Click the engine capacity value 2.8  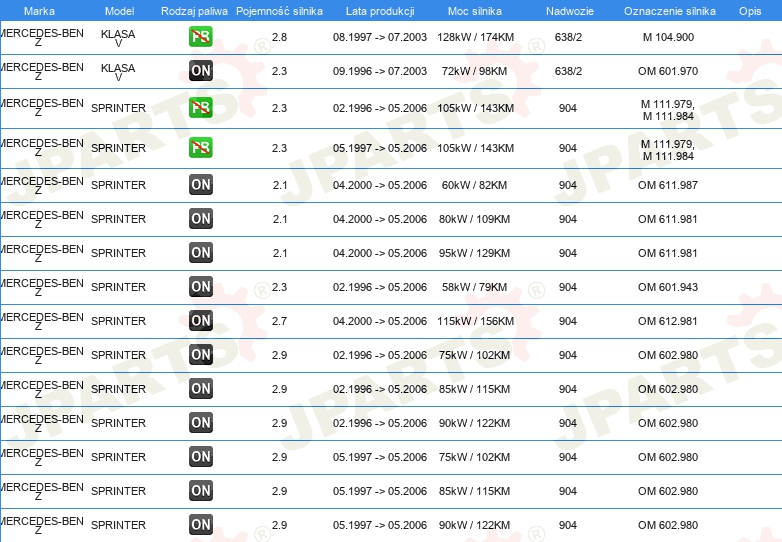[279, 37]
